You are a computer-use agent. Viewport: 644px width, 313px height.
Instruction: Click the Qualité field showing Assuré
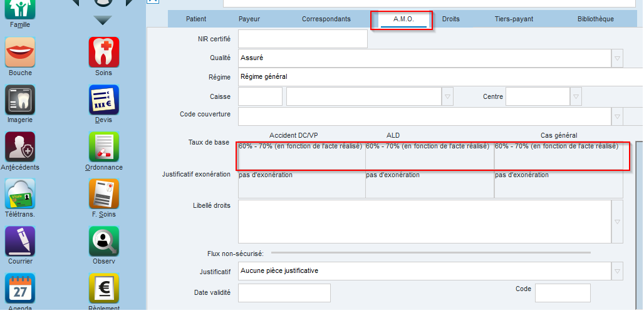425,58
